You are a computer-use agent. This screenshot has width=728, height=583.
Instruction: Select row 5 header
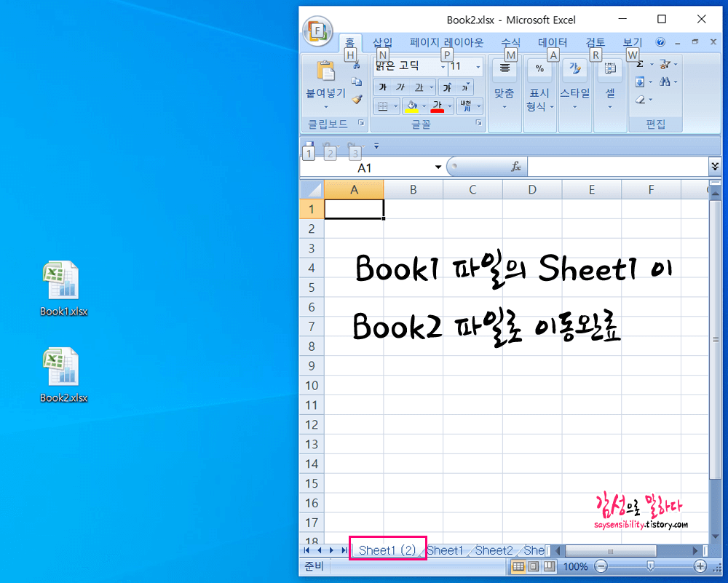coord(312,287)
